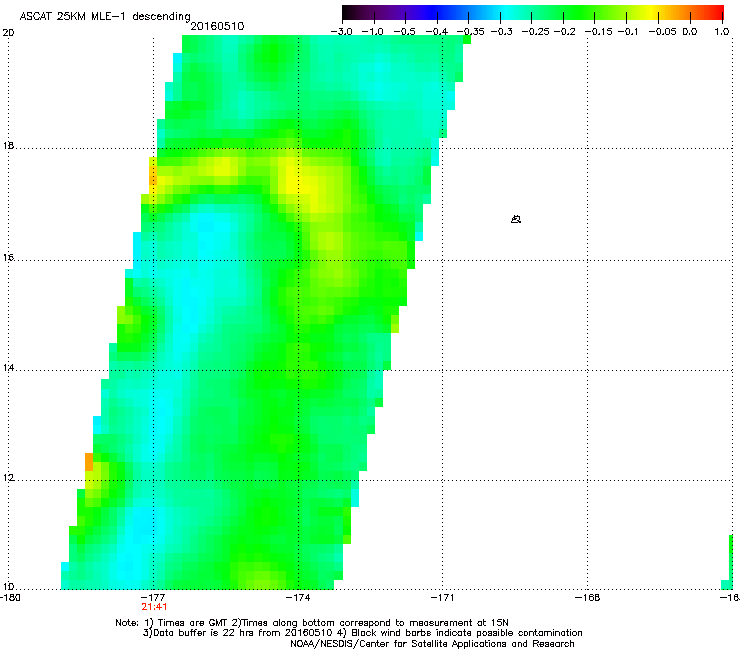The width and height of the screenshot is (740, 650).
Task: Click the NOAA/NESDIS Center for Satellite Applications credit
Action: tap(432, 644)
